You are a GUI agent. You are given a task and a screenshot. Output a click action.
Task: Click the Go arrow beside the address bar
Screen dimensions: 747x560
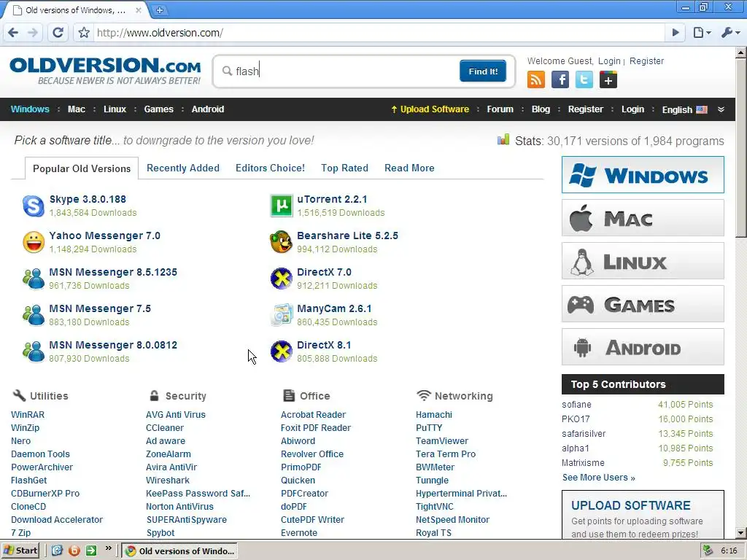click(x=675, y=32)
